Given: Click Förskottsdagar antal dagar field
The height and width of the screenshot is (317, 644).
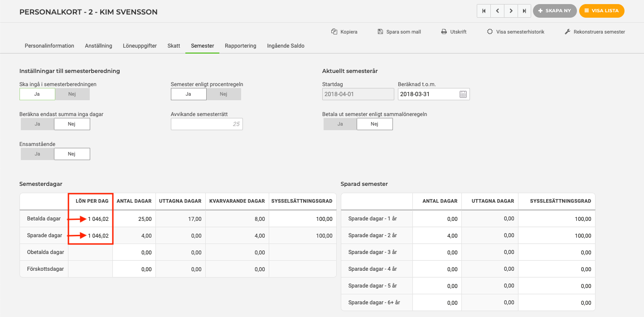Looking at the screenshot, I should click(x=134, y=269).
